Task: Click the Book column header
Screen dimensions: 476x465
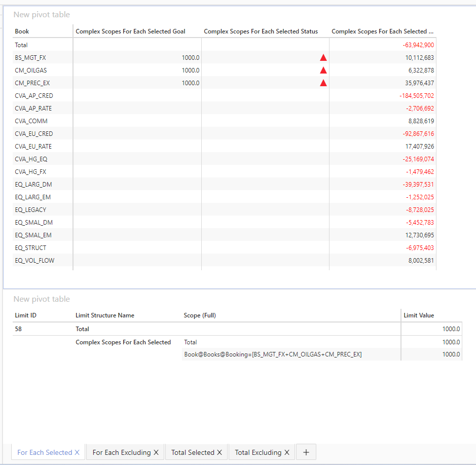Action: click(22, 31)
